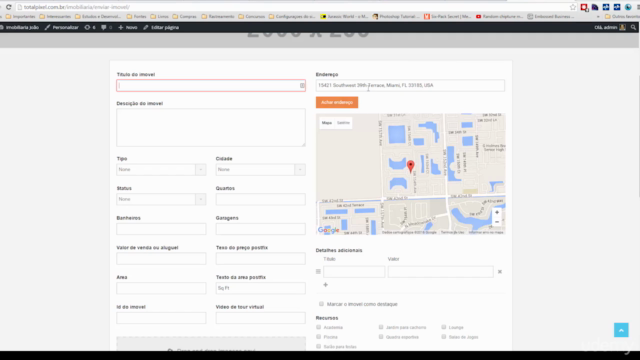Open the Tipo dropdown
The height and width of the screenshot is (360, 640).
pos(161,169)
